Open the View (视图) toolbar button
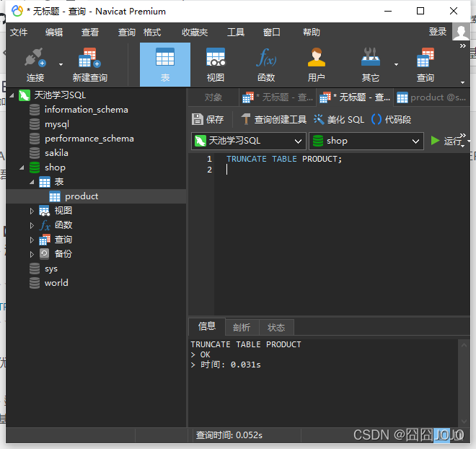This screenshot has width=476, height=449. click(x=216, y=65)
